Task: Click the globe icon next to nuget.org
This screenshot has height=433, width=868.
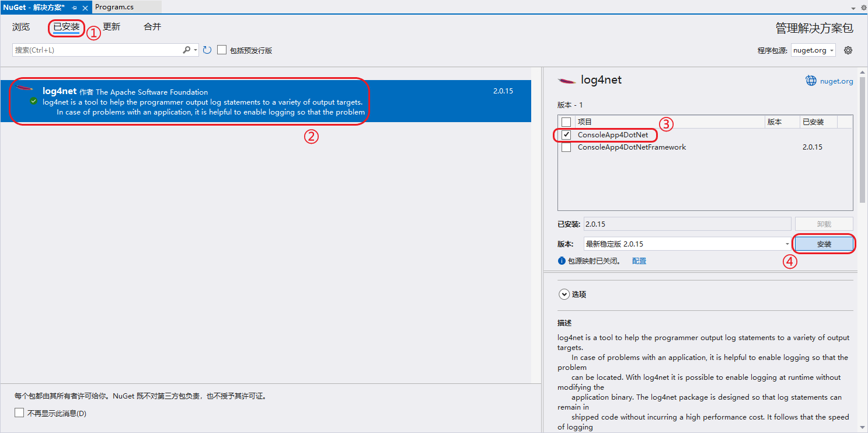Action: tap(811, 81)
